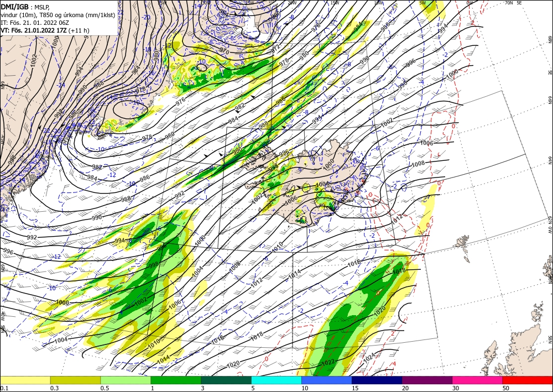Click the '1024' isobar label
Screen dimensions: 553x392
click(369, 358)
